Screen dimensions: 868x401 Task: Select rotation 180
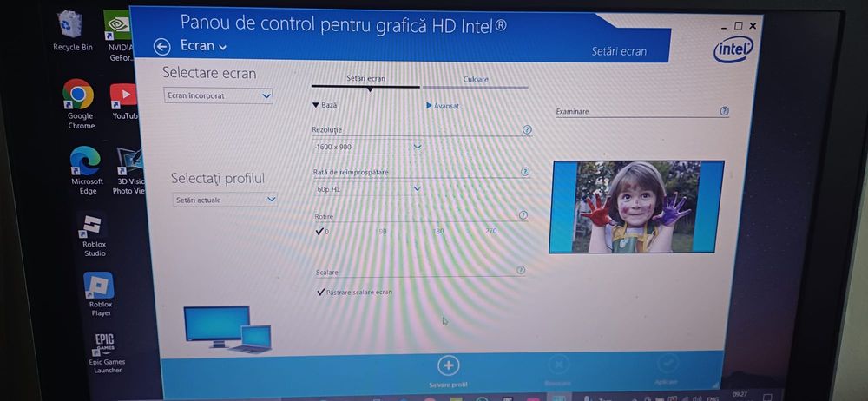(437, 231)
